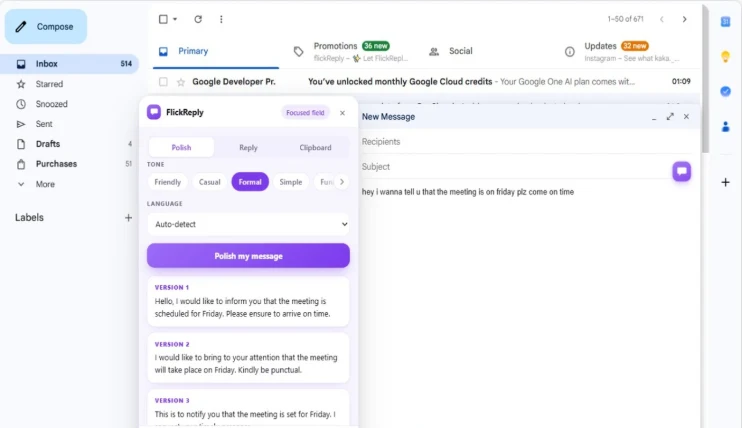Go to the previous page of emails
This screenshot has height=428, width=742.
(662, 19)
